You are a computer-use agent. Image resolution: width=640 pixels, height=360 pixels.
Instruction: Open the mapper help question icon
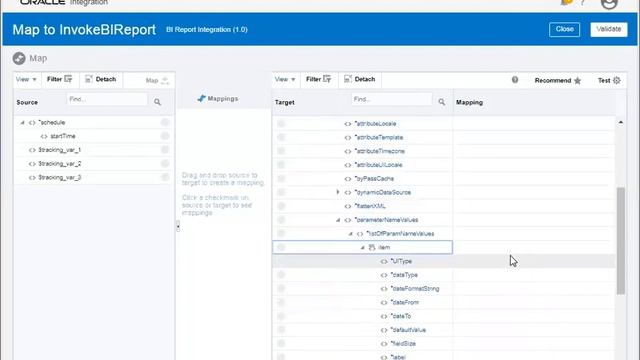515,80
